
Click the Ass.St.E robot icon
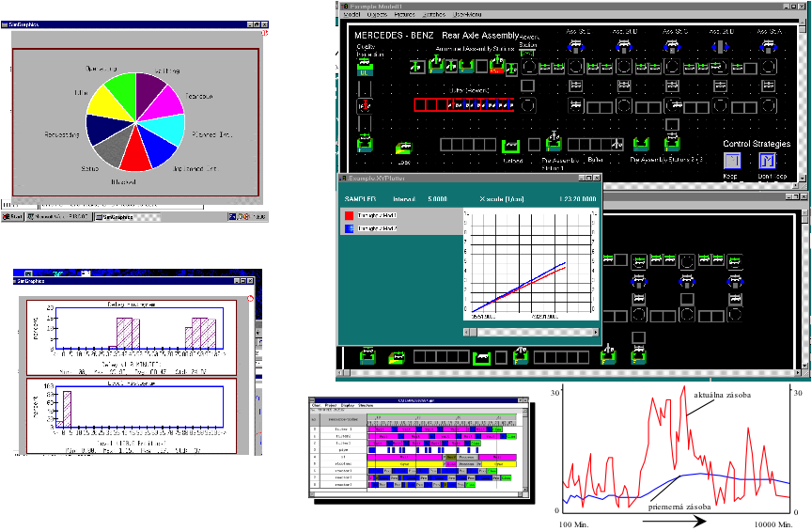click(x=576, y=47)
